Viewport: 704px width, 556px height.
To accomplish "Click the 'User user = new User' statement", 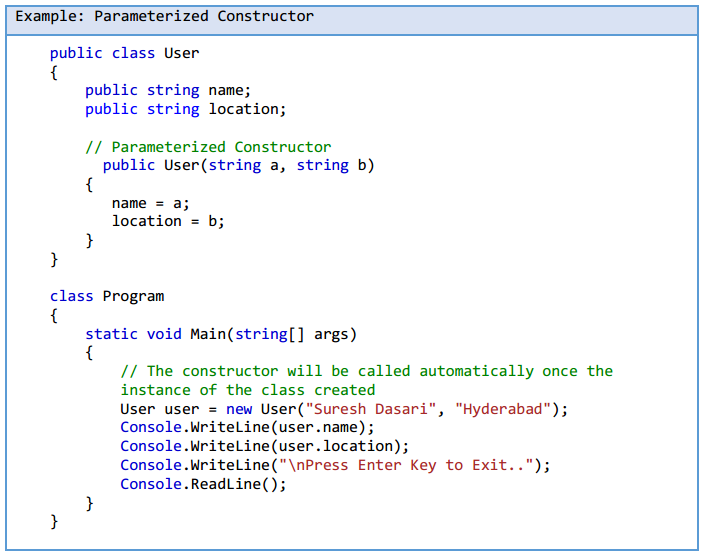I will tap(344, 409).
